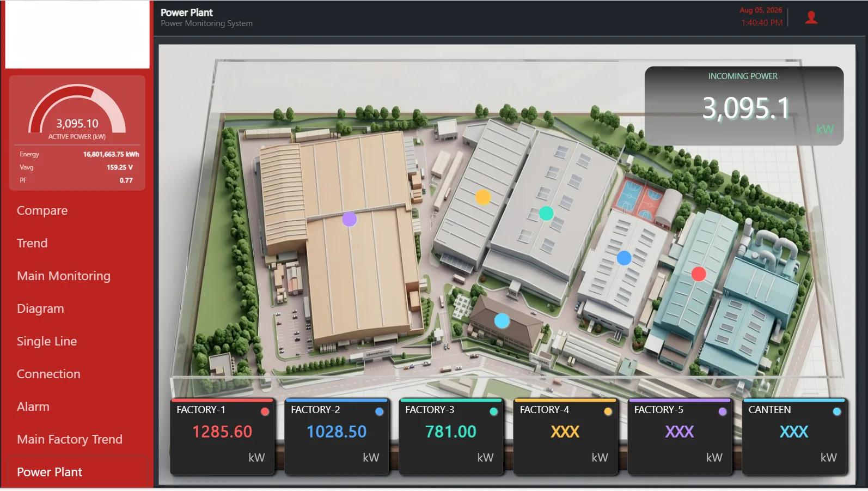
Task: Click the PF value 0.77
Action: [126, 180]
